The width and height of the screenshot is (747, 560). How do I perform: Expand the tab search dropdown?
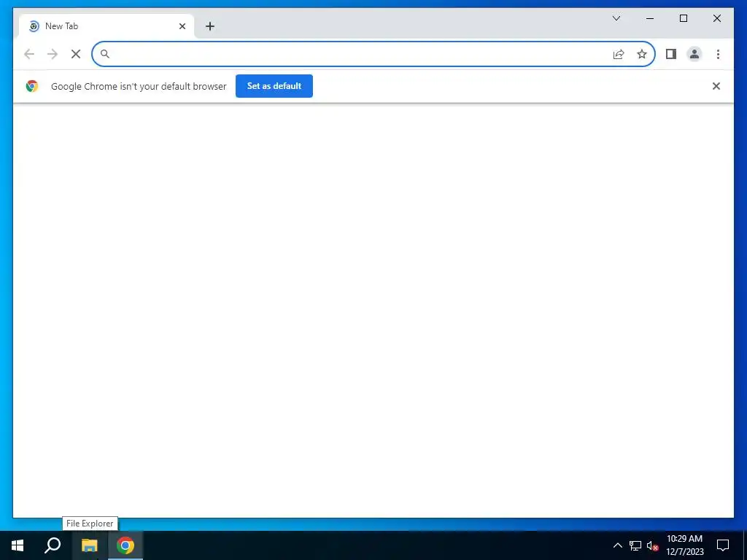tap(616, 18)
